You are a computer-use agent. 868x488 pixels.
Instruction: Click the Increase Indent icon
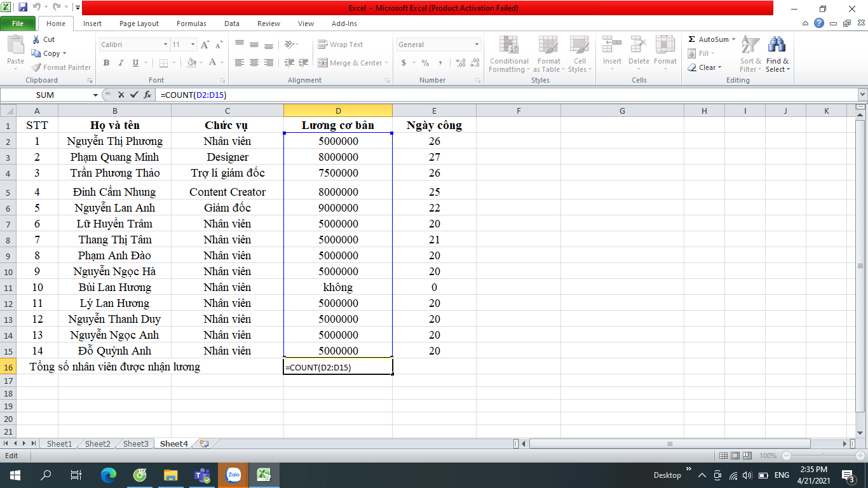(304, 63)
